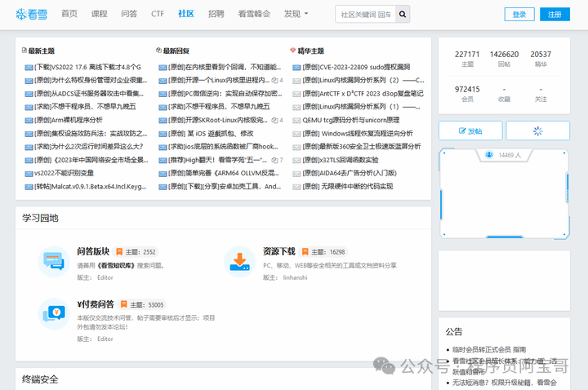Click the mail icon beside QEMU tcg post

tap(296, 121)
